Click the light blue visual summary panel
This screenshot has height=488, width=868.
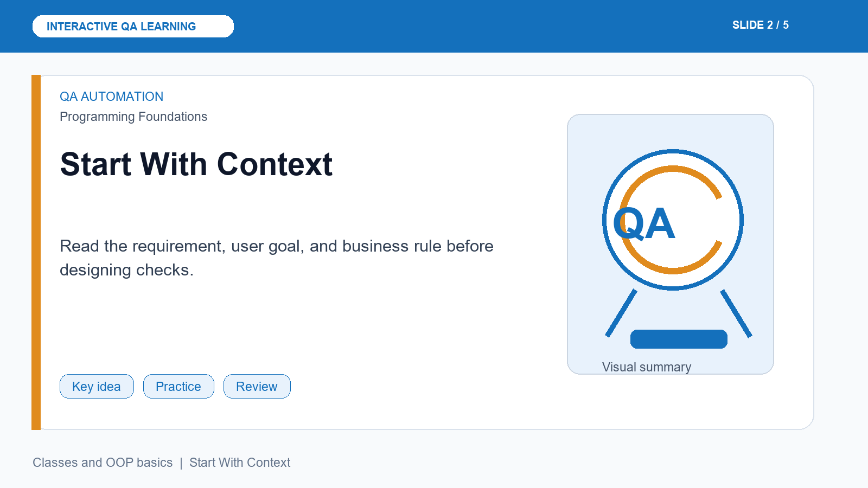click(671, 244)
